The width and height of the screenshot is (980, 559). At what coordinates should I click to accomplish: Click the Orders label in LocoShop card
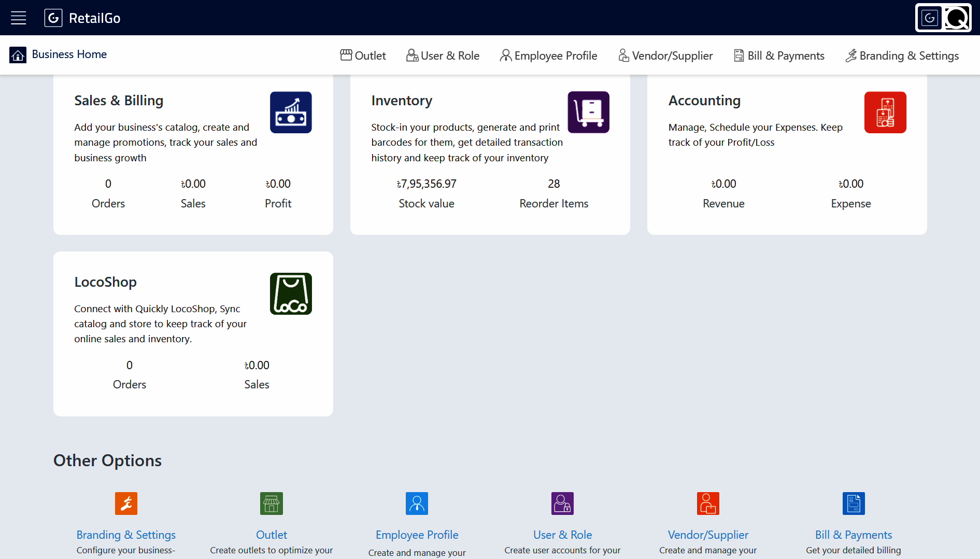click(x=130, y=385)
